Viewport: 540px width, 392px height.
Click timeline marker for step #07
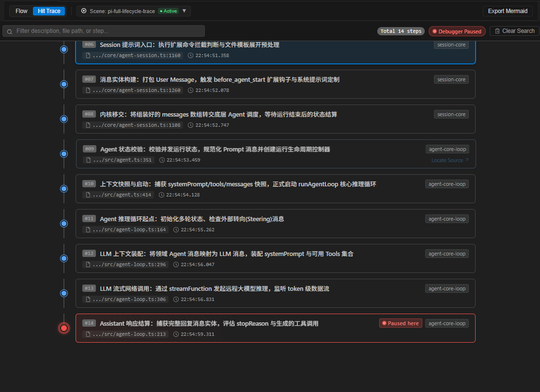64,84
